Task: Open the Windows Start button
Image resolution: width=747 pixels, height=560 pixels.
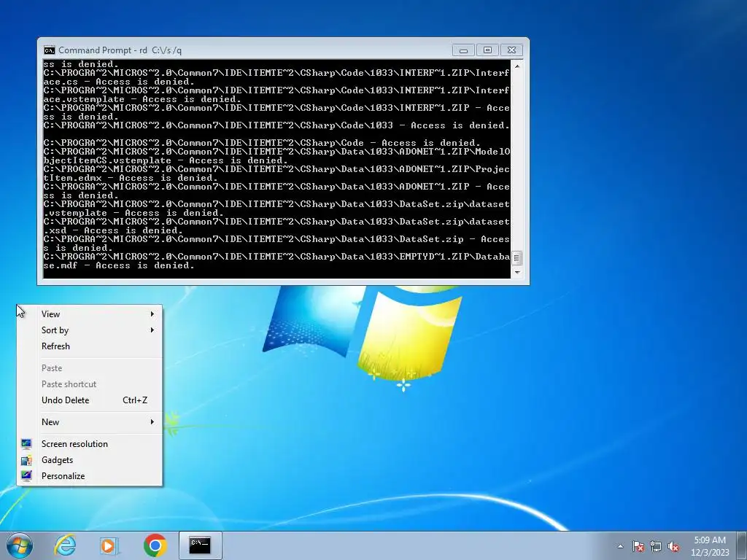Action: (20, 545)
